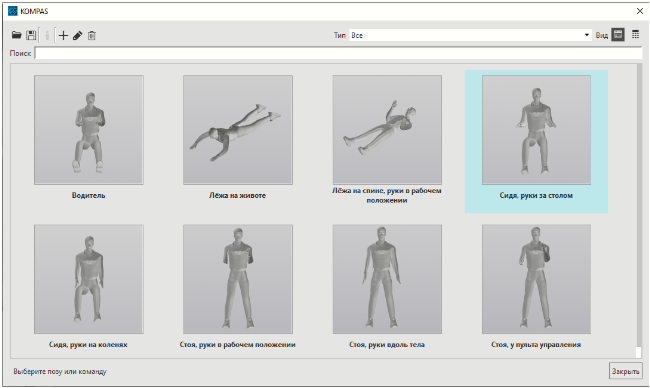This screenshot has height=388, width=650.
Task: Switch to list table view
Action: point(635,35)
